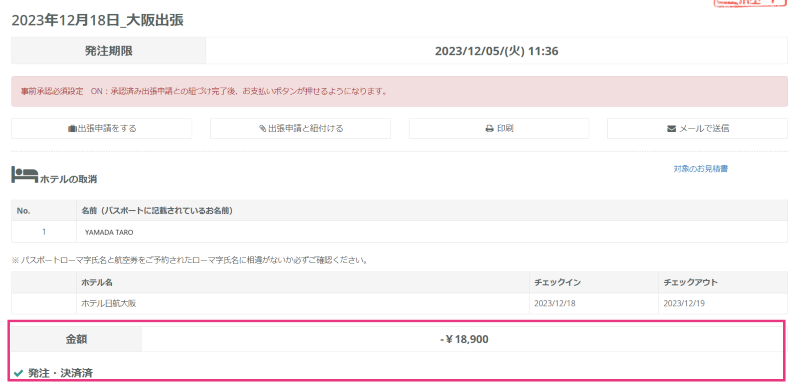800x389 pixels.
Task: Click the paperclip icon beside 出張申請と紐付ける
Action: point(263,129)
